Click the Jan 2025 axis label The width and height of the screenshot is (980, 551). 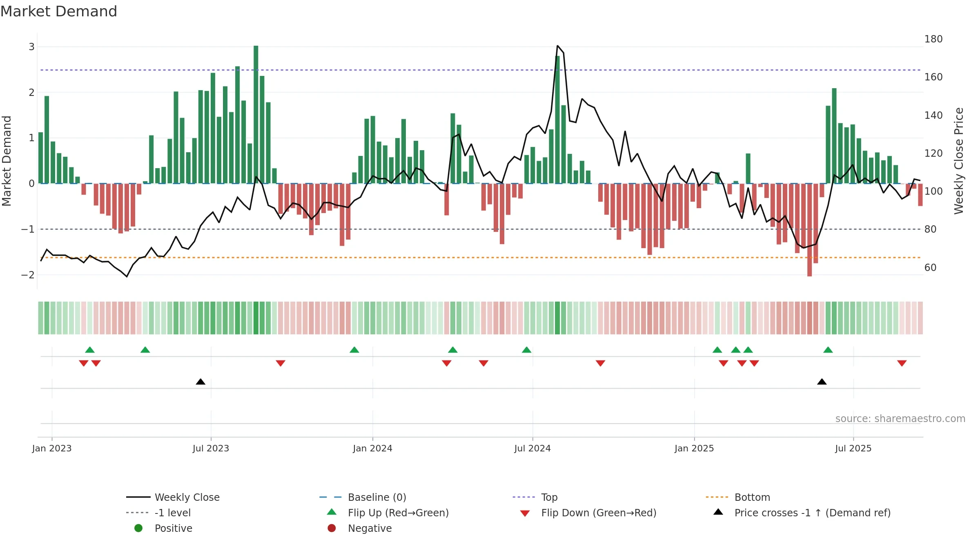[695, 449]
